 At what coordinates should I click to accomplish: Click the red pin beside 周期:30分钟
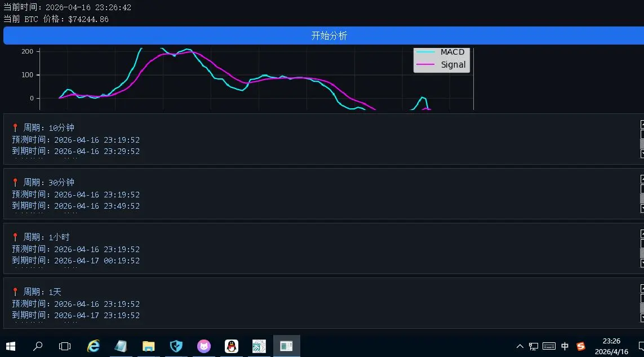[x=15, y=182]
